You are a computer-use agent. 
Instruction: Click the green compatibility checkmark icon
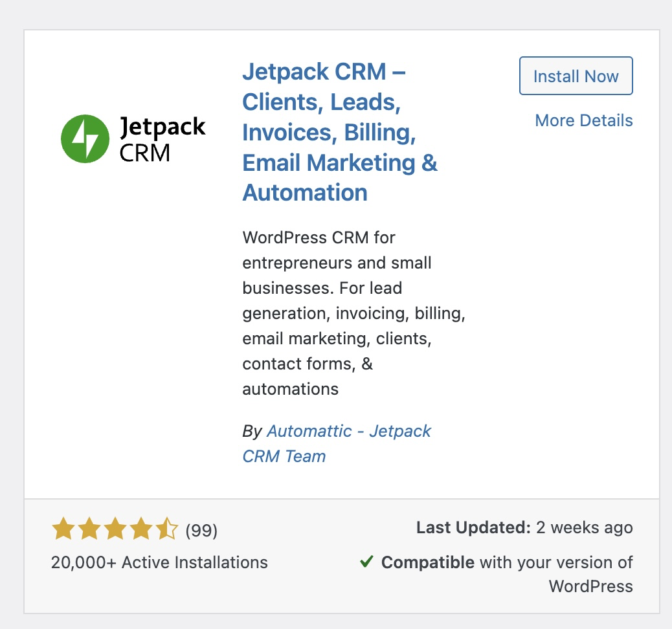[366, 562]
